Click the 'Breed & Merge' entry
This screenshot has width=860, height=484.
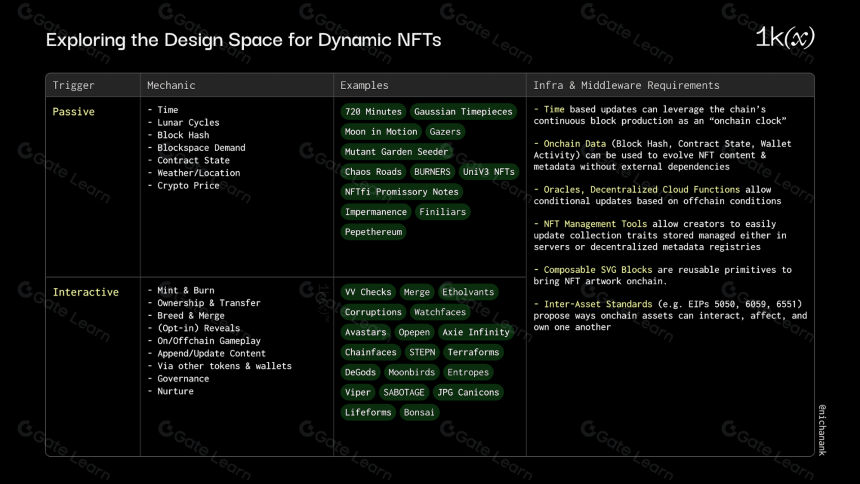coord(191,316)
